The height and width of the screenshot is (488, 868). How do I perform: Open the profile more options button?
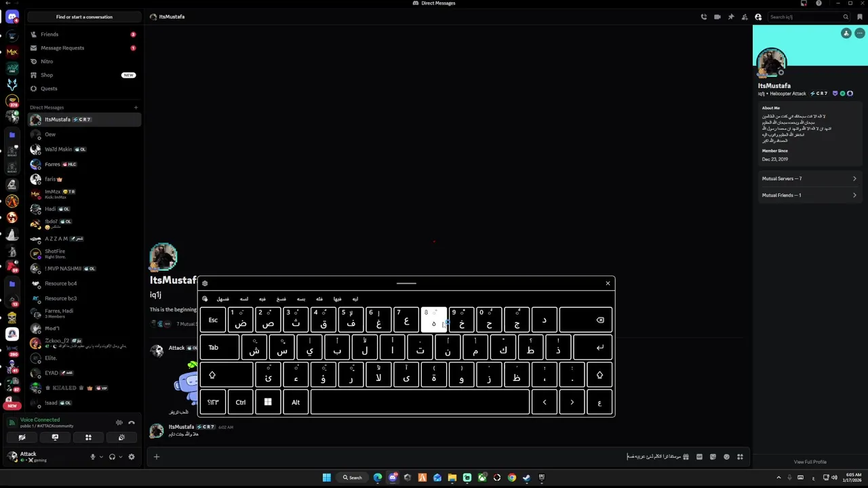pos(859,33)
